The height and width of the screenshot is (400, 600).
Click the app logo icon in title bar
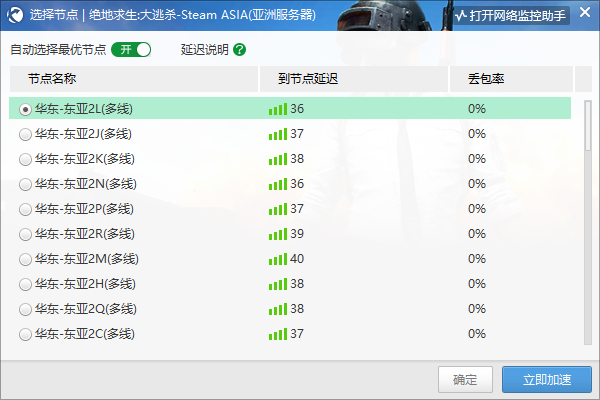tap(15, 17)
